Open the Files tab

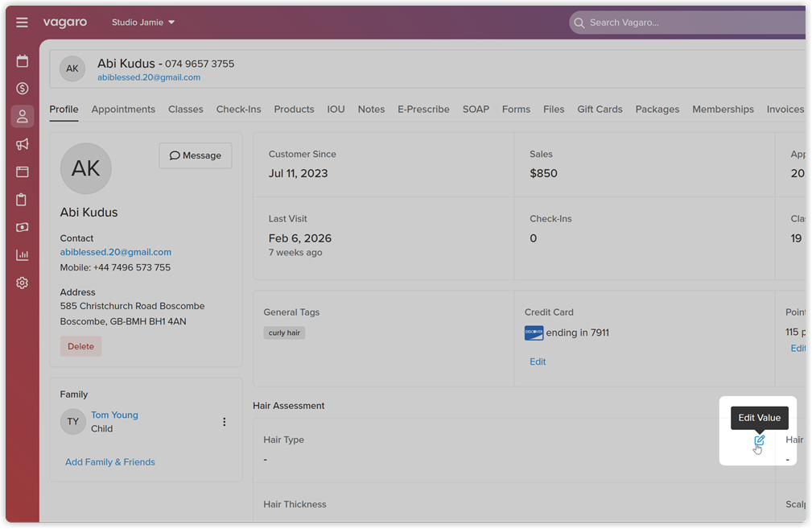(x=554, y=110)
